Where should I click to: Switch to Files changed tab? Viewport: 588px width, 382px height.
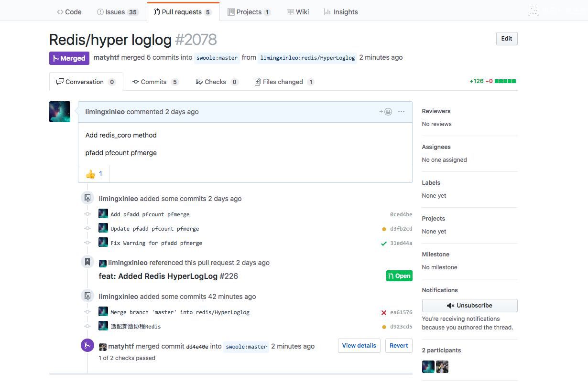284,82
